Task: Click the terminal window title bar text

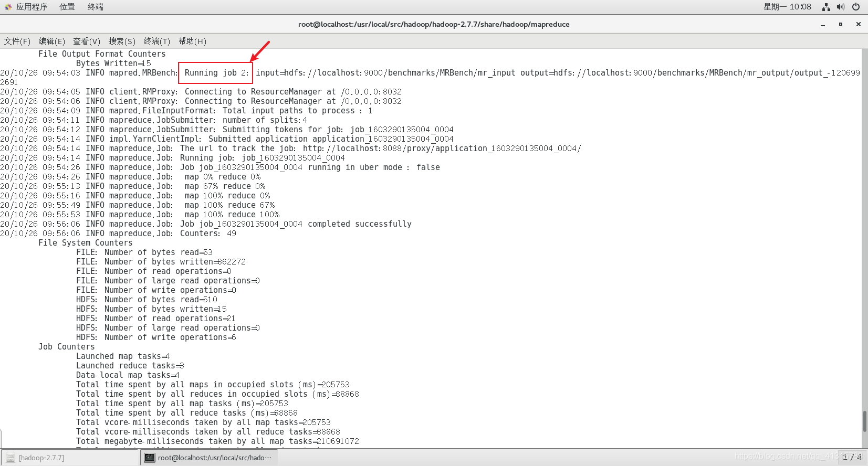Action: [x=434, y=24]
